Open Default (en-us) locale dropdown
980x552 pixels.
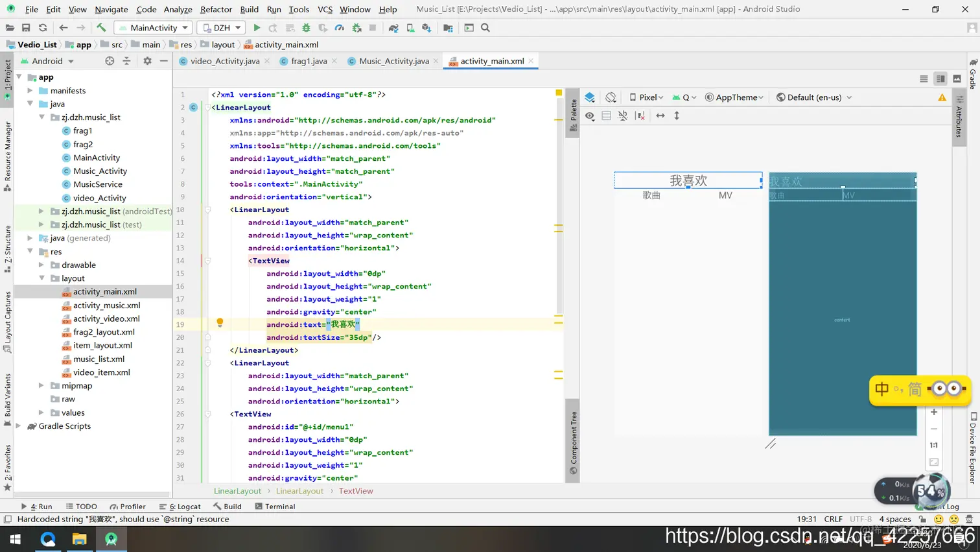pos(814,97)
